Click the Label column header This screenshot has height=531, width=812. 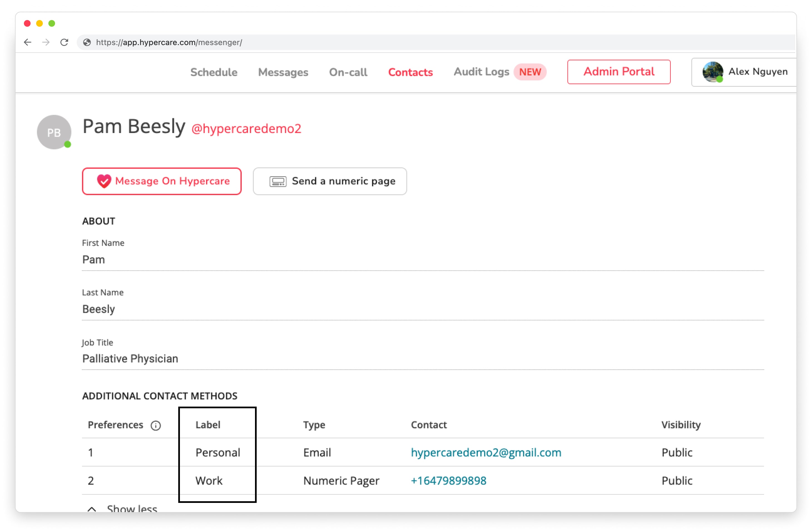click(x=208, y=425)
